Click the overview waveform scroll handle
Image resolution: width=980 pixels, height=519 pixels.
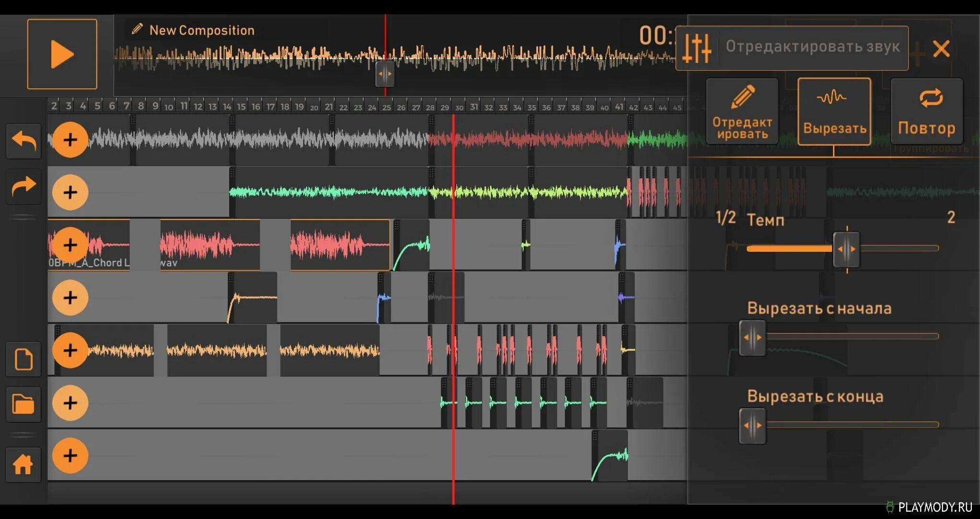[385, 74]
